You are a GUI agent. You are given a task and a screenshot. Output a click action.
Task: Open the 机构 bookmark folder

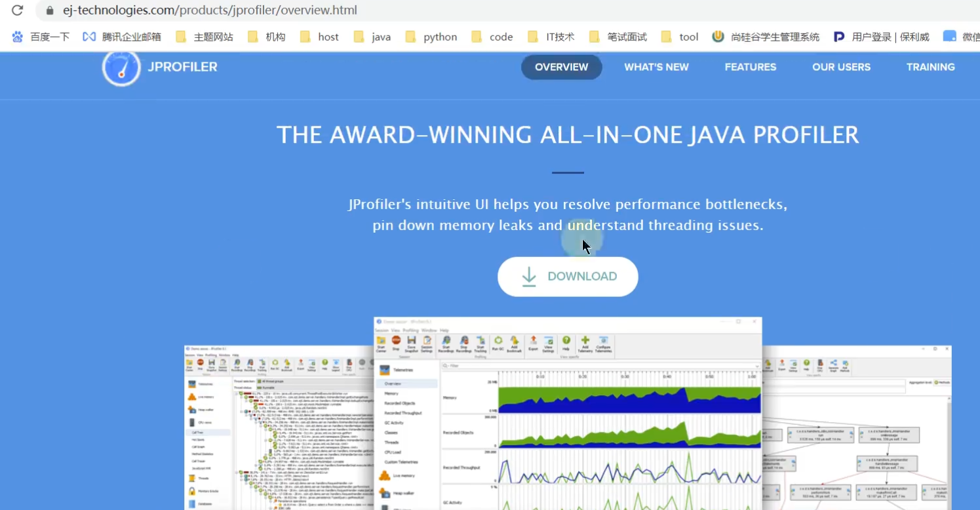coord(267,37)
